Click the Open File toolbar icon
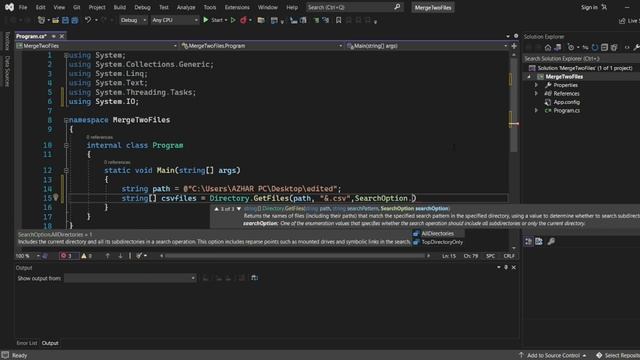Image resolution: width=640 pixels, height=360 pixels. point(55,20)
